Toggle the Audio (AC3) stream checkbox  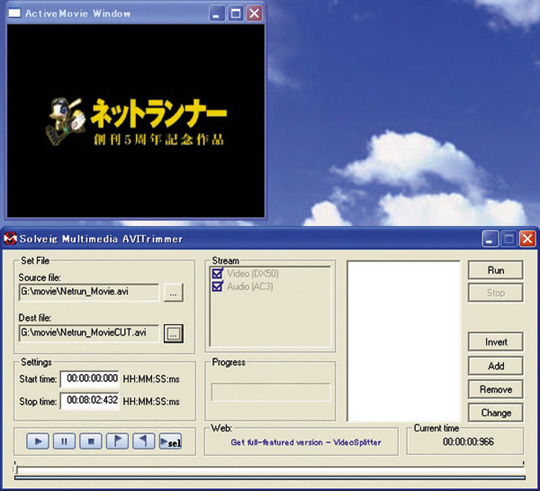point(217,286)
